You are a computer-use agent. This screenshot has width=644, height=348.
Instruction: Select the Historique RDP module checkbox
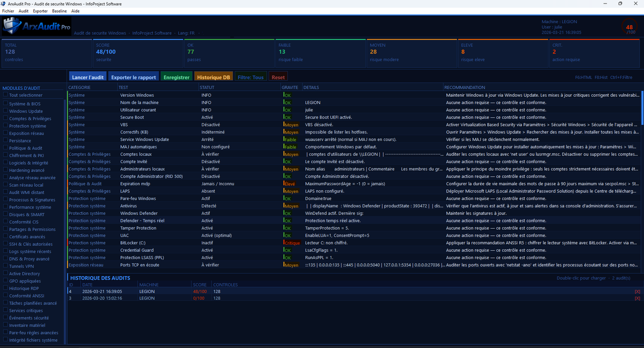6,288
